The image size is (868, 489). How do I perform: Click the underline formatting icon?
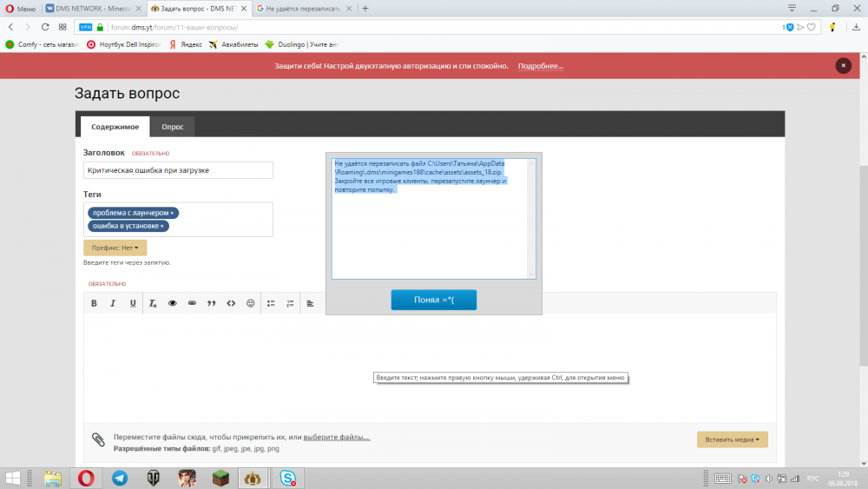[x=133, y=303]
